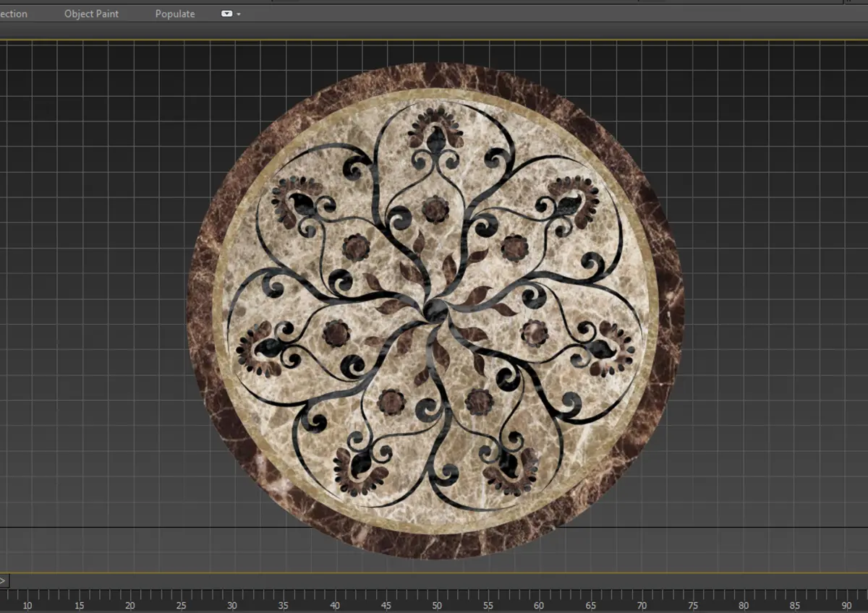Switch to the Populate ribbon tab
Image resolution: width=868 pixels, height=613 pixels.
pyautogui.click(x=175, y=14)
